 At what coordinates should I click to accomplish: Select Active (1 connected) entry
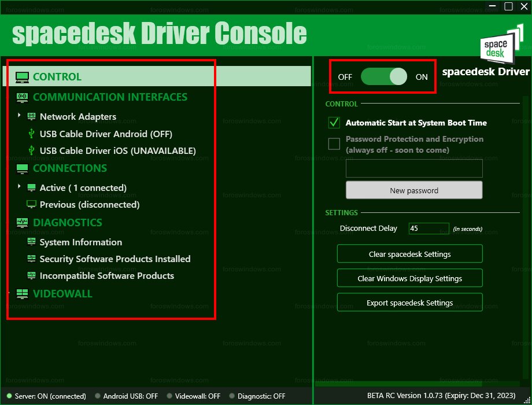click(83, 187)
